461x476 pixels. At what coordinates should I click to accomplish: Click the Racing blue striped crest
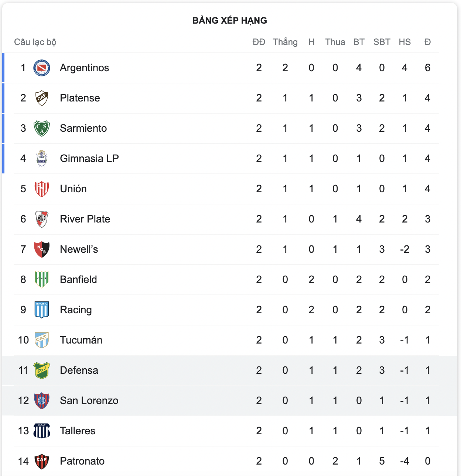pyautogui.click(x=42, y=310)
